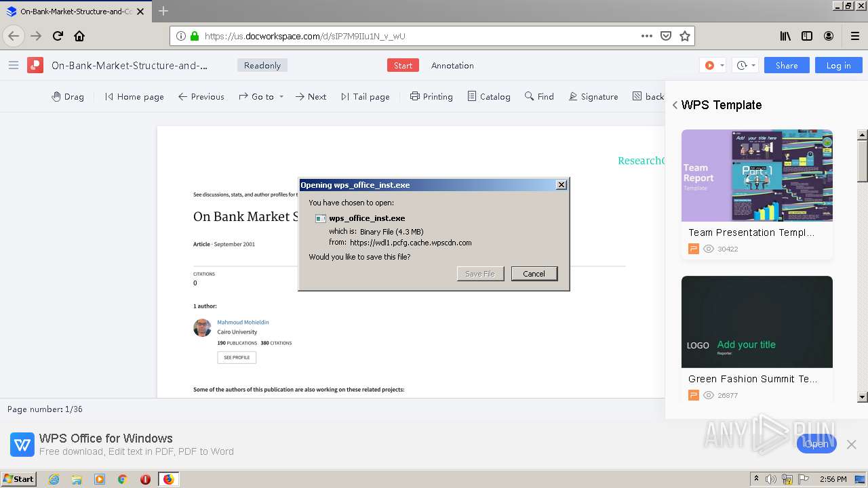Image resolution: width=868 pixels, height=488 pixels.
Task: Save page to Pocket icon
Action: pyautogui.click(x=666, y=36)
